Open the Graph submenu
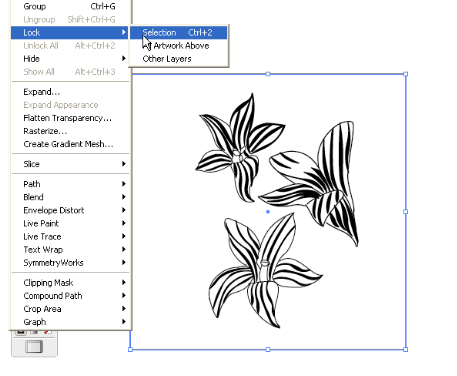The width and height of the screenshot is (457, 376). (70, 322)
